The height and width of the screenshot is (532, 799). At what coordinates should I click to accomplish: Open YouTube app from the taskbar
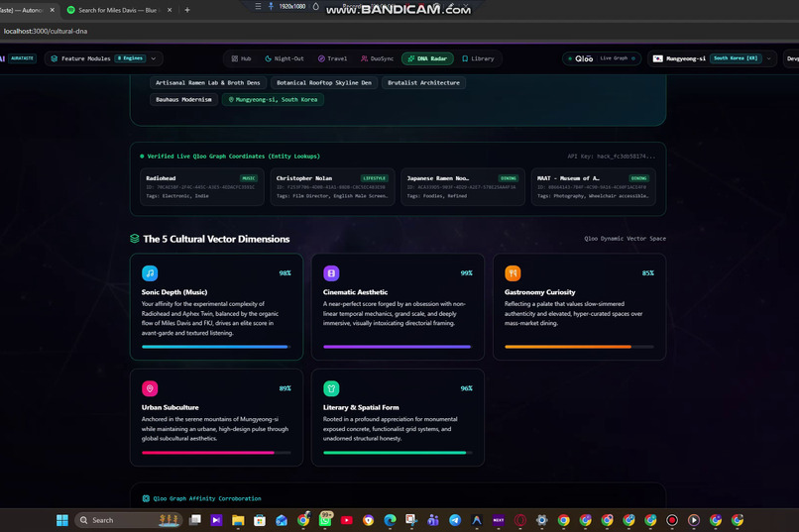click(x=347, y=520)
